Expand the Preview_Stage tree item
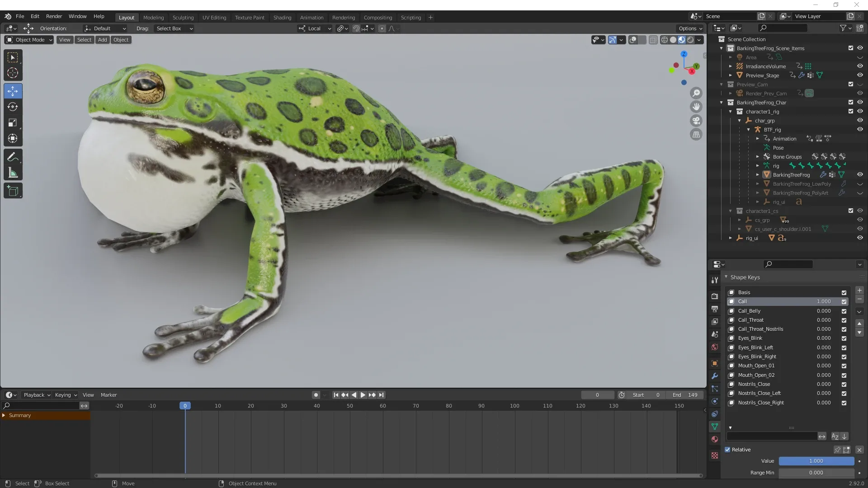The image size is (868, 488). 731,75
